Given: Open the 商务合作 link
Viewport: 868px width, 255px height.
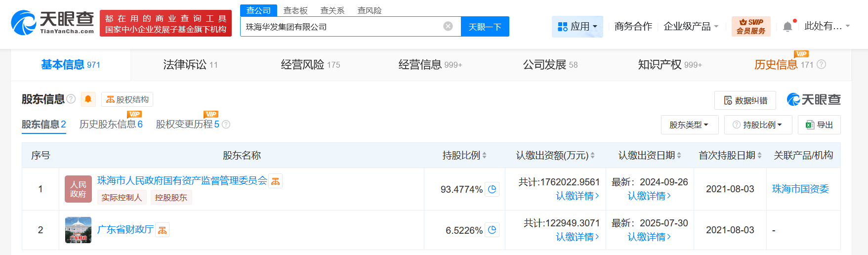Looking at the screenshot, I should point(633,26).
